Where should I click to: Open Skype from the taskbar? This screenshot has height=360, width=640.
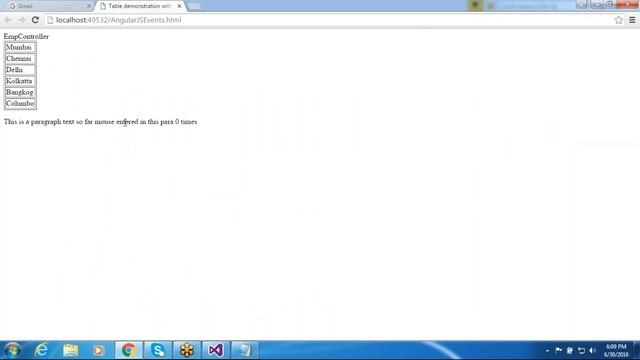pos(158,350)
